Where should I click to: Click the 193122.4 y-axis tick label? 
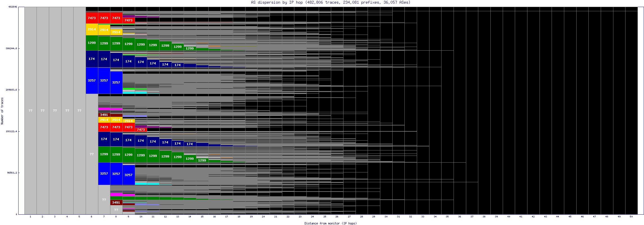11,131
